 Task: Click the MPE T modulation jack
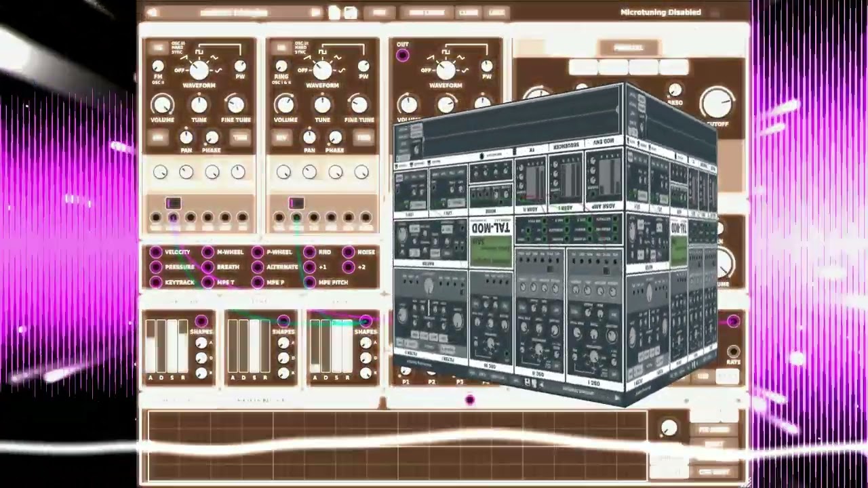point(208,282)
